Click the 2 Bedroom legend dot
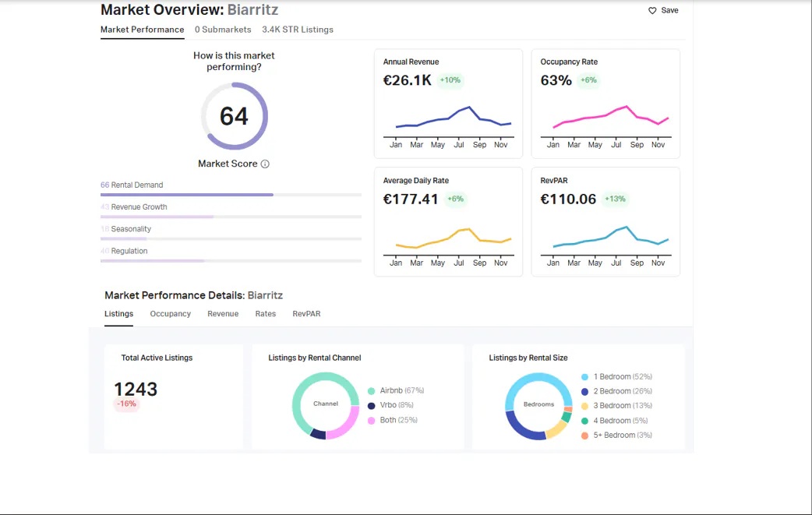812x515 pixels. coord(584,391)
